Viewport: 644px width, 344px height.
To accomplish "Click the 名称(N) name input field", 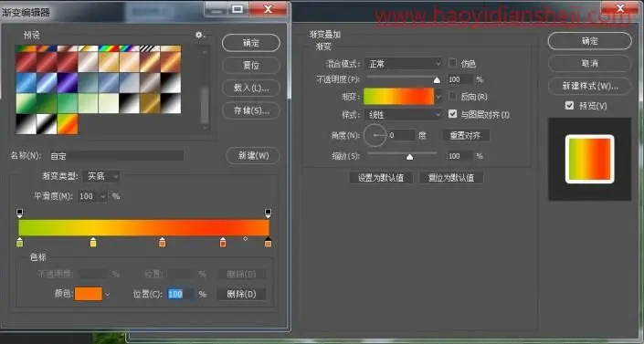I will click(x=116, y=156).
